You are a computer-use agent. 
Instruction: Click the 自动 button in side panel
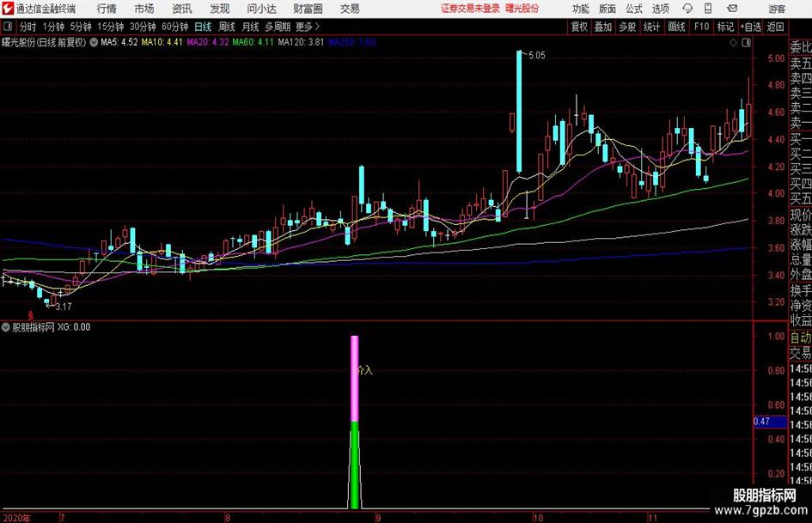pos(800,338)
